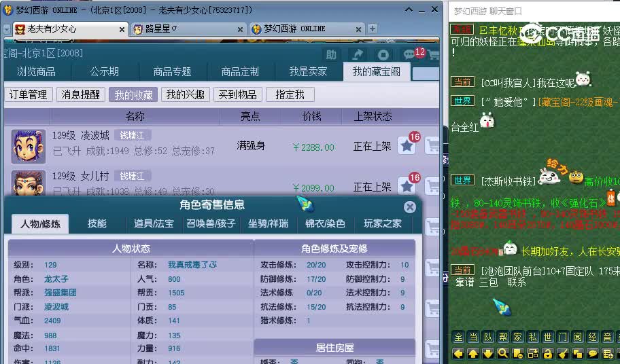The image size is (620, 364).
Task: Click the share arrow icon in header
Action: (357, 55)
